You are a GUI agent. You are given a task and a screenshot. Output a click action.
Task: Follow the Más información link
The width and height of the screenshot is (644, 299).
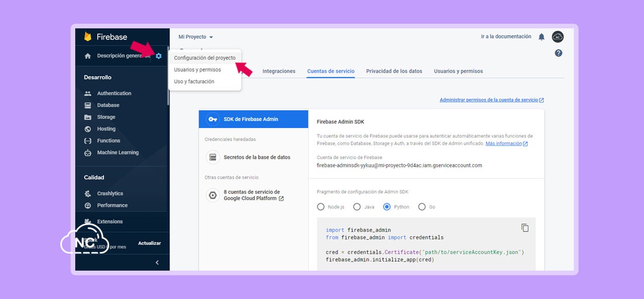click(506, 143)
